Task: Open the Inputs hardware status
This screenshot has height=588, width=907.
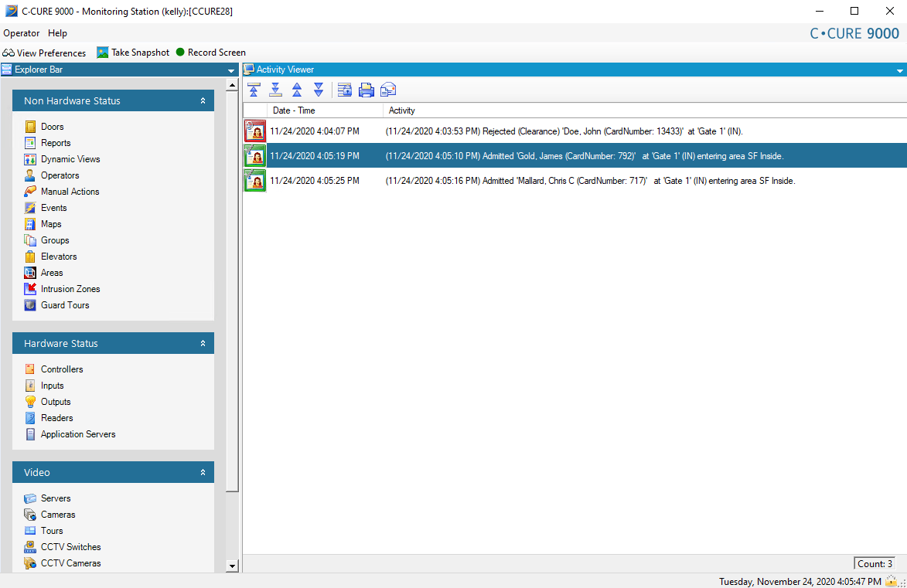Action: coord(52,385)
